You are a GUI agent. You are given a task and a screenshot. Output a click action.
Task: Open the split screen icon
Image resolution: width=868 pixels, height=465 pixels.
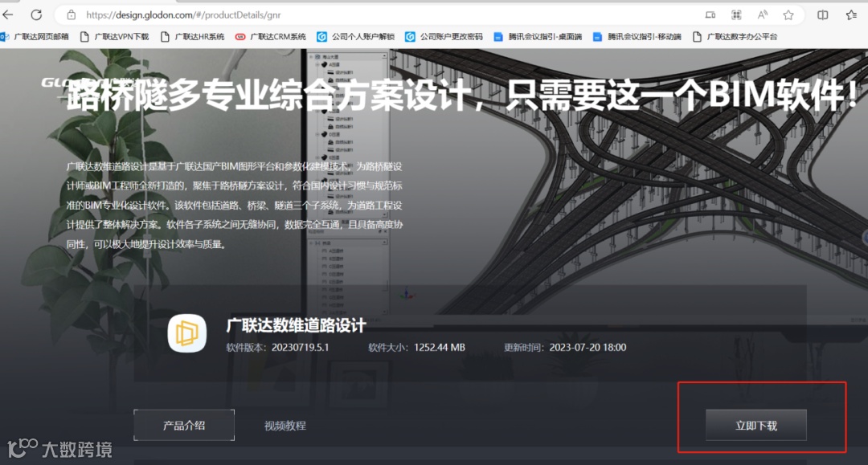(823, 15)
